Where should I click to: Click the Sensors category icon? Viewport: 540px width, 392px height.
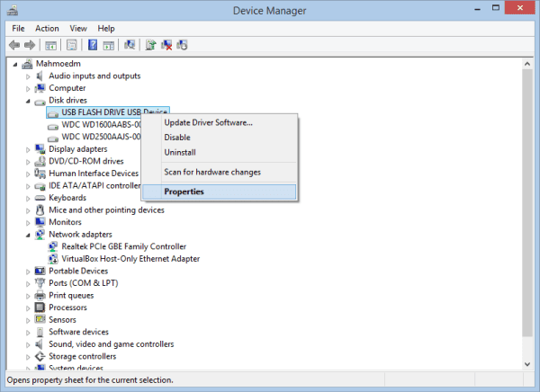[40, 319]
